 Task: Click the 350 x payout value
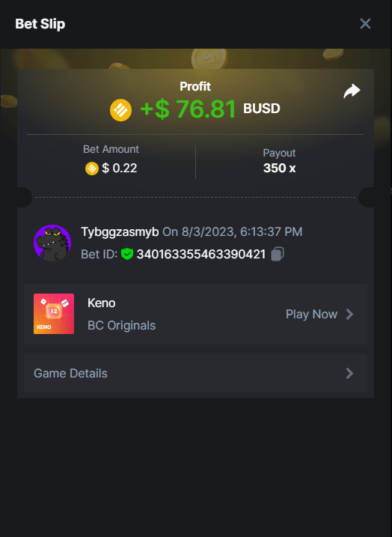coord(279,169)
